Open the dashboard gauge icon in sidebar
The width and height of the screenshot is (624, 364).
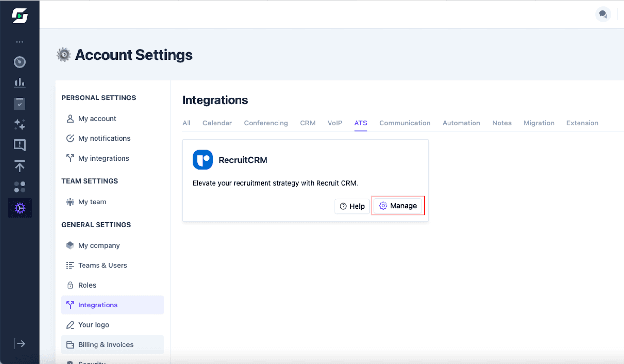19,62
